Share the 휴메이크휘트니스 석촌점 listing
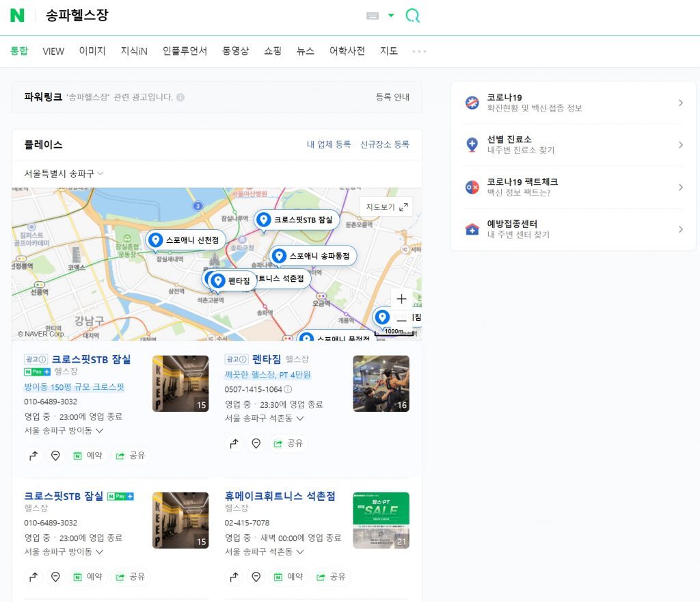Screen dimensions: 700x602 (x=332, y=577)
